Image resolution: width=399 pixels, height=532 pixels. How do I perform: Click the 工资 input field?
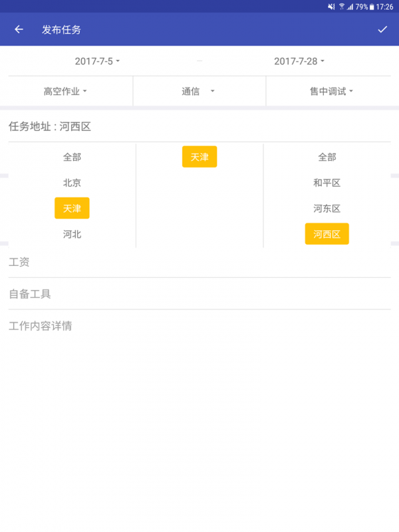199,263
